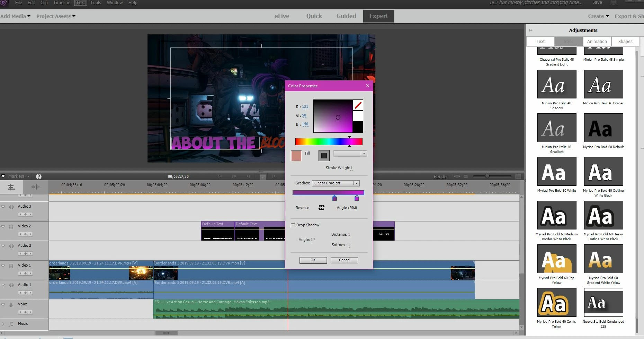Select the right gradient color stop

357,198
